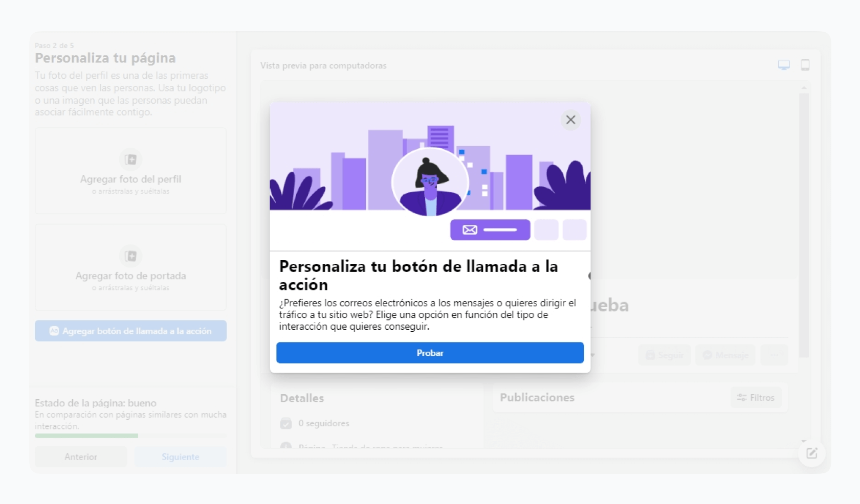This screenshot has width=860, height=504.
Task: Click the Probar button
Action: point(430,353)
